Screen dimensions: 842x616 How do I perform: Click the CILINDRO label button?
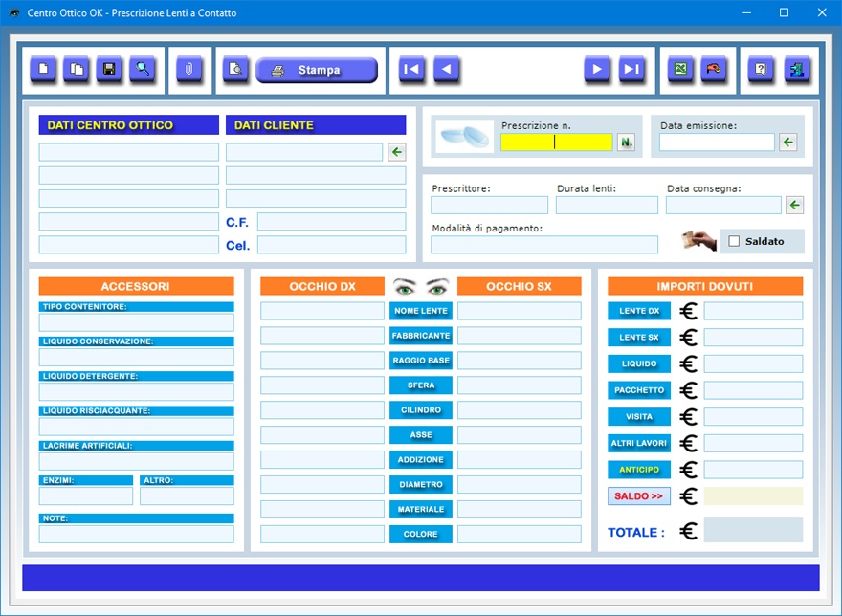[x=420, y=409]
